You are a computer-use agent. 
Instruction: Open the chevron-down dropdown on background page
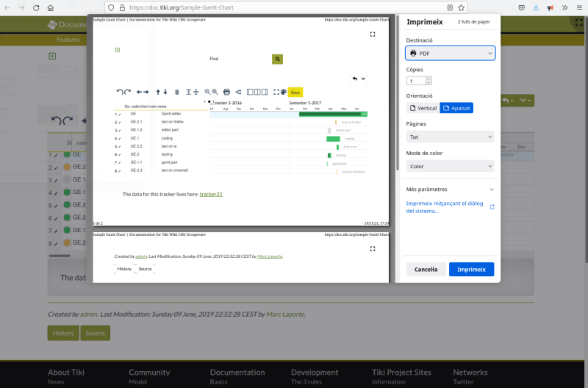click(x=525, y=101)
